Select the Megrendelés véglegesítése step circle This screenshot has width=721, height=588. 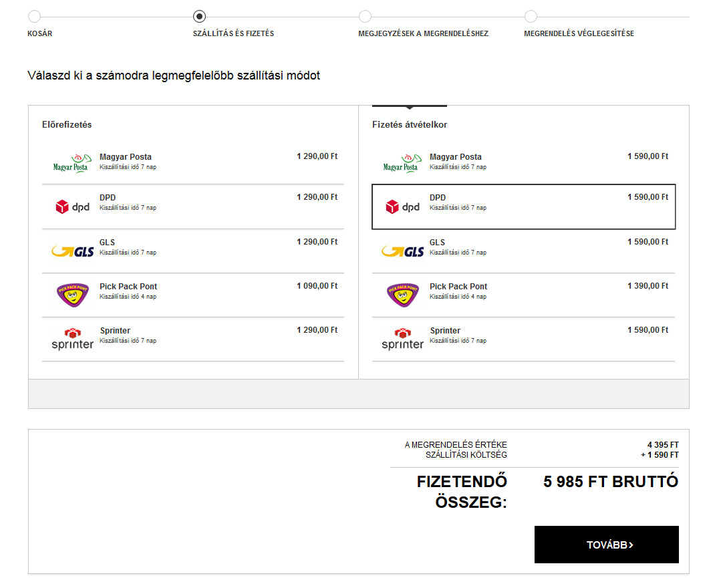click(531, 17)
